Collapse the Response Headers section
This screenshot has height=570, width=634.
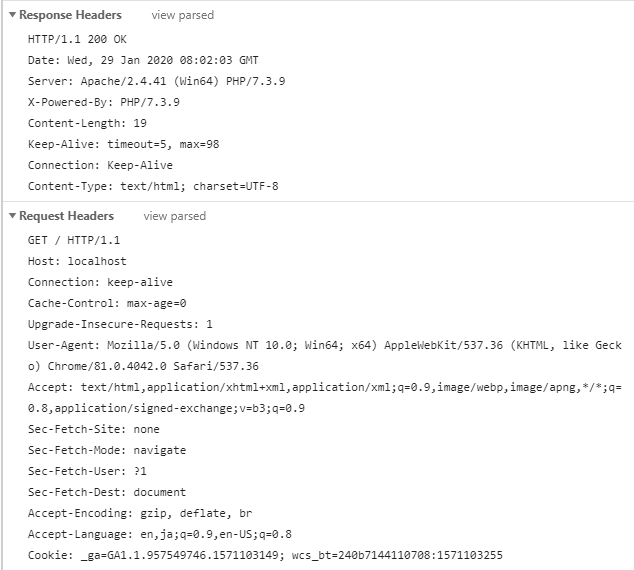[x=12, y=16]
